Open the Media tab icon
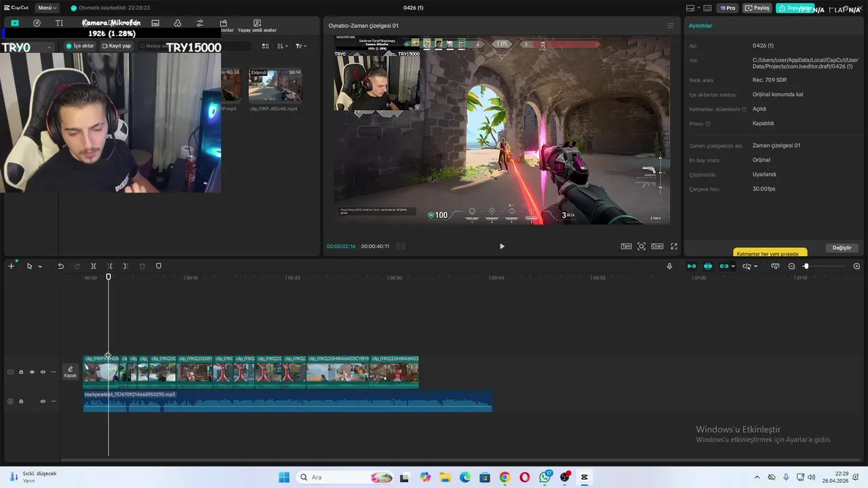This screenshot has width=868, height=488. [15, 23]
